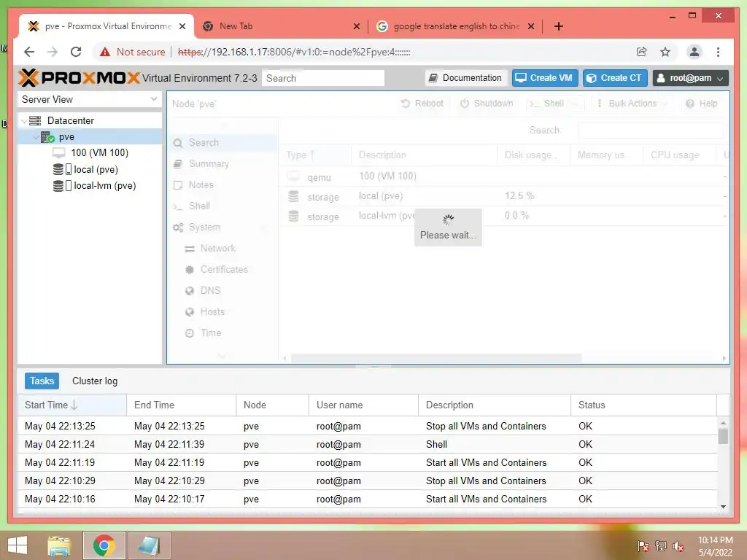The width and height of the screenshot is (747, 560).
Task: Open the Shell item in node menu
Action: click(222, 206)
